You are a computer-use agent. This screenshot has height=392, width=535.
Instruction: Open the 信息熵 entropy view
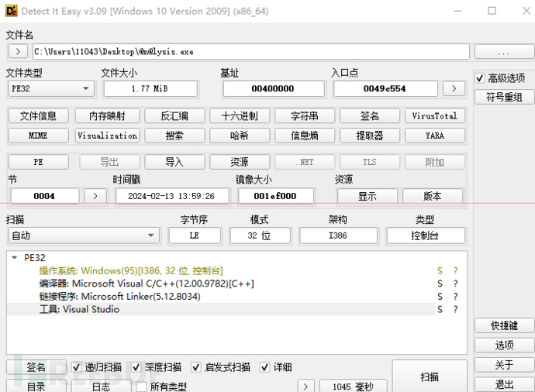(x=305, y=136)
